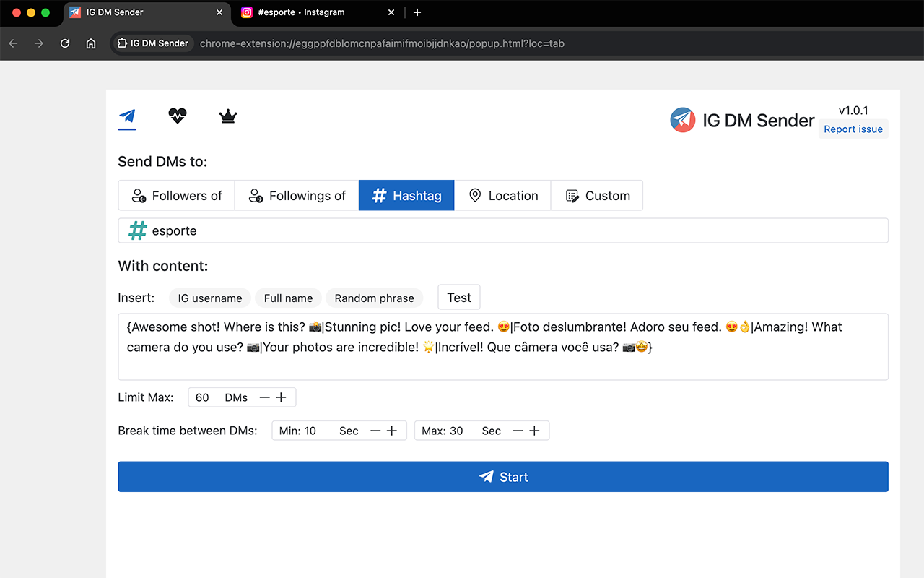Insert the Full name placeholder
924x578 pixels.
click(x=289, y=298)
